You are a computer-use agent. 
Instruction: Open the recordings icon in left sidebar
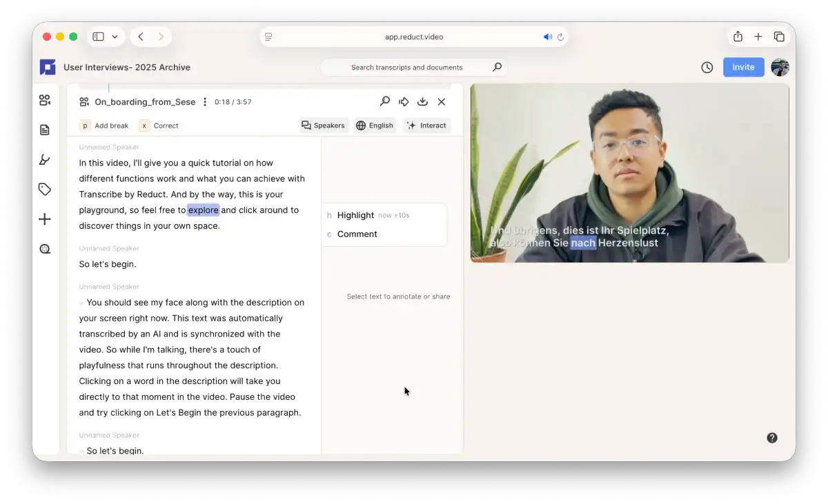45,100
